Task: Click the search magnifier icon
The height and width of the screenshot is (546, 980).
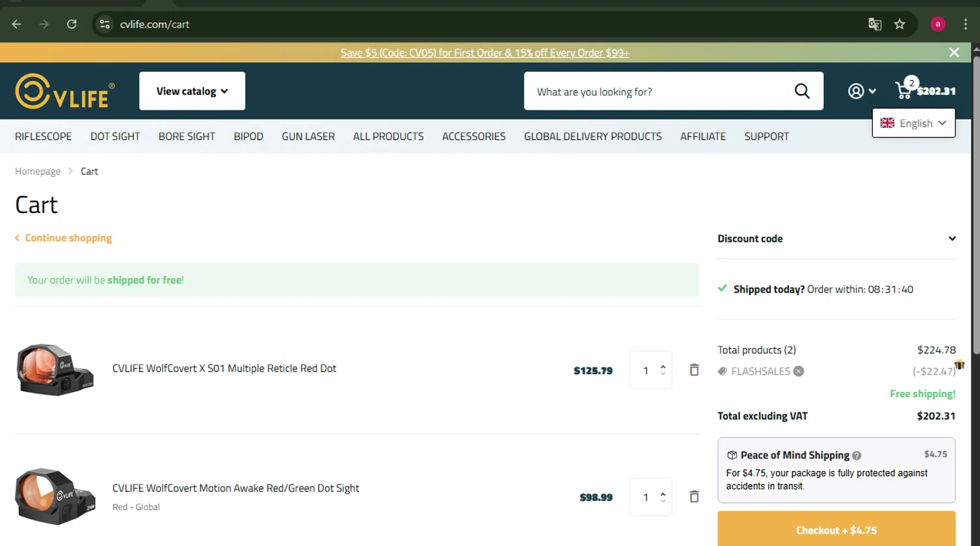Action: click(x=802, y=91)
